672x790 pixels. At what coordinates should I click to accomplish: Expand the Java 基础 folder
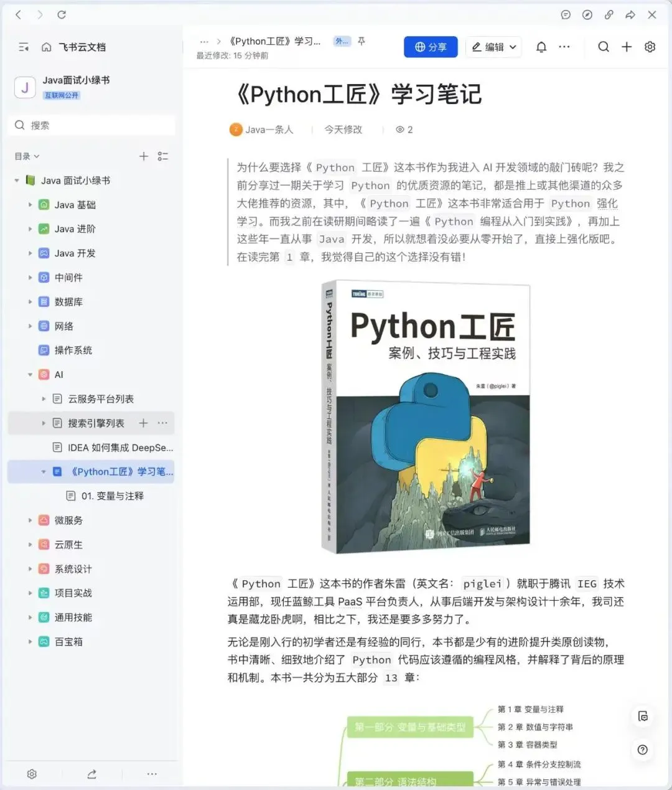[x=30, y=205]
